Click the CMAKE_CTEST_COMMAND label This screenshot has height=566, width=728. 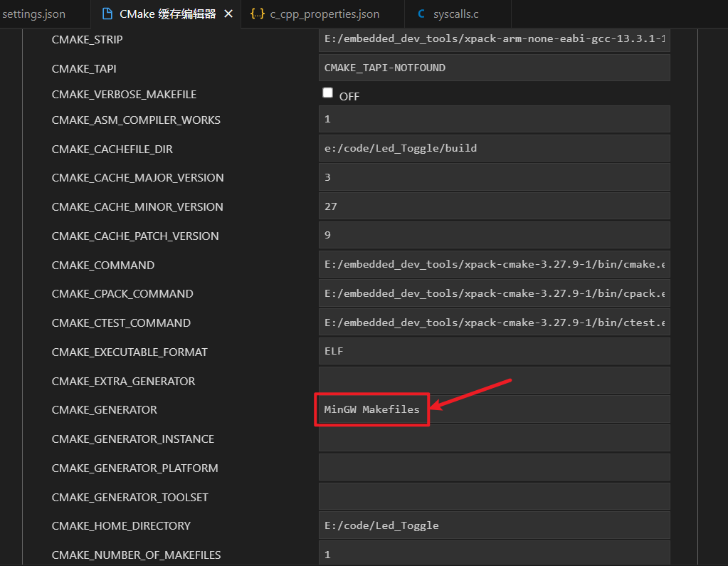point(121,323)
